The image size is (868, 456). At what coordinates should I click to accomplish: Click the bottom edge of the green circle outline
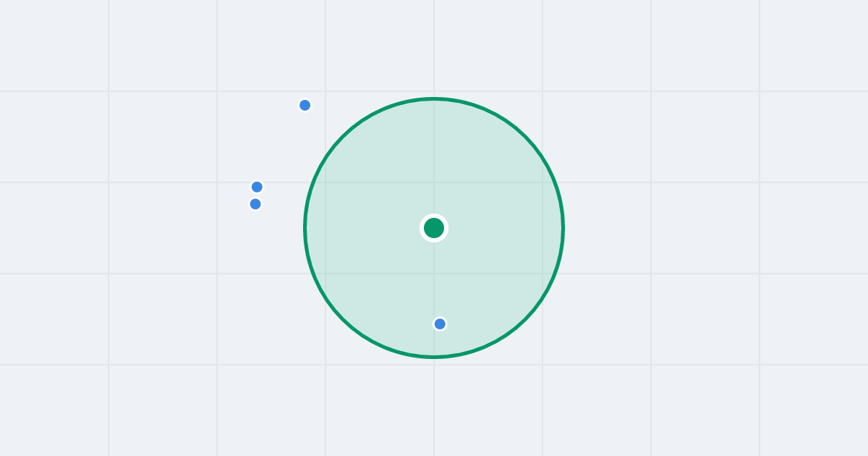[434, 357]
